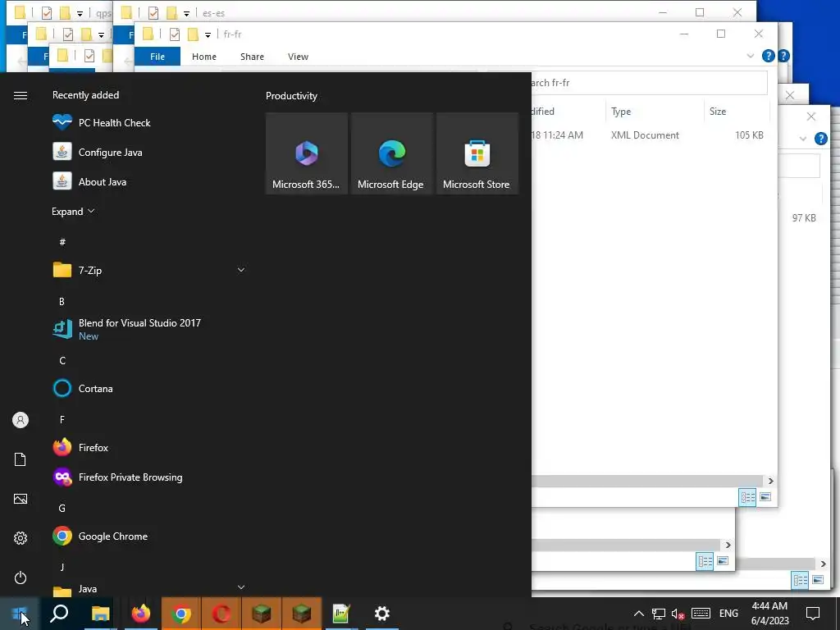Open taskbar Search magnifier

(59, 614)
